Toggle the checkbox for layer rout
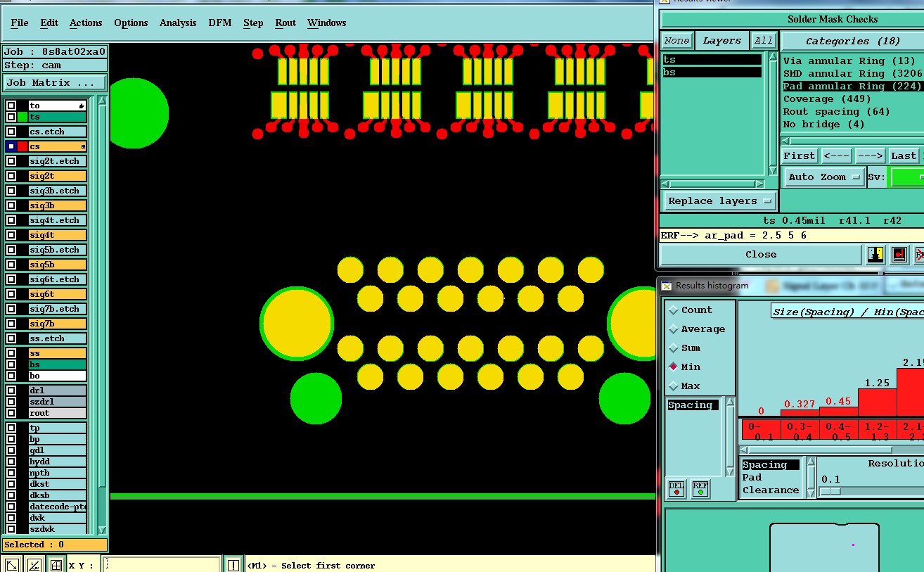 click(x=11, y=413)
